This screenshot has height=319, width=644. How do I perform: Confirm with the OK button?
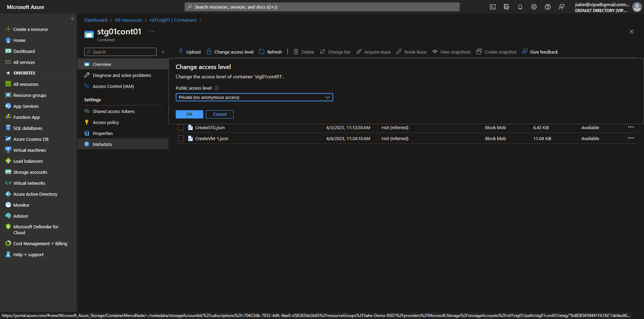(x=189, y=114)
